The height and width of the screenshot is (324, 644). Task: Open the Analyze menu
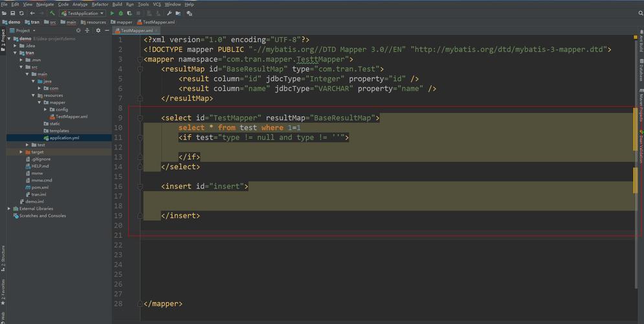(x=80, y=4)
